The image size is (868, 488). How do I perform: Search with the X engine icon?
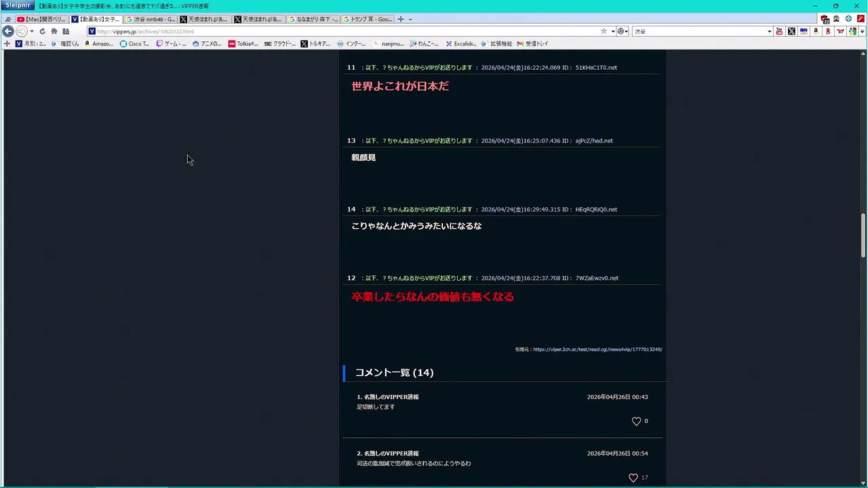pos(791,31)
